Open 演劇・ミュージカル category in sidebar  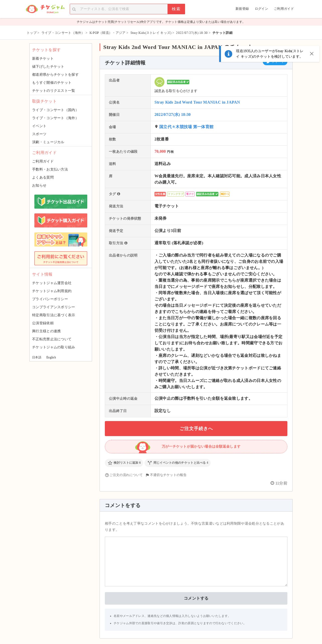[48, 142]
